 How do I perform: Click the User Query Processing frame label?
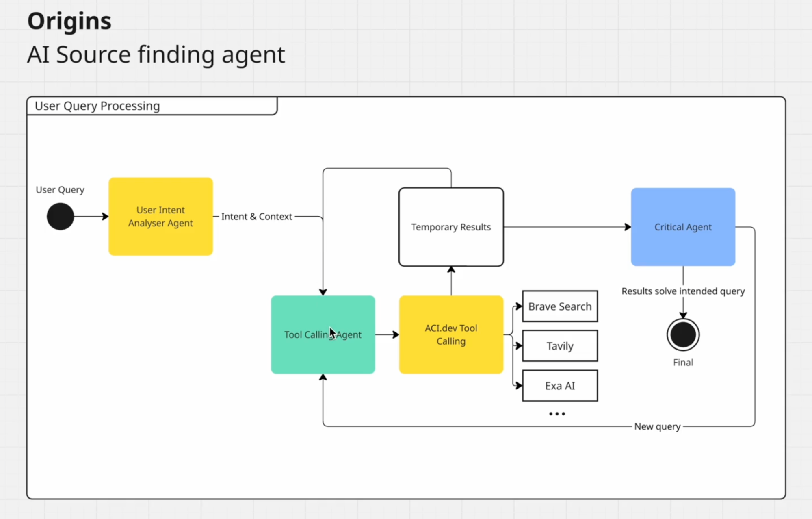point(97,106)
